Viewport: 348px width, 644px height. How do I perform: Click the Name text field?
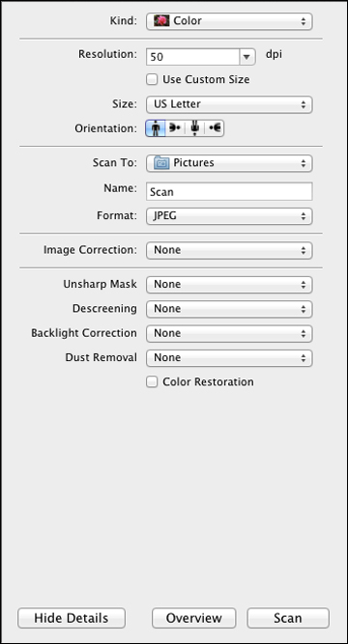tap(229, 192)
